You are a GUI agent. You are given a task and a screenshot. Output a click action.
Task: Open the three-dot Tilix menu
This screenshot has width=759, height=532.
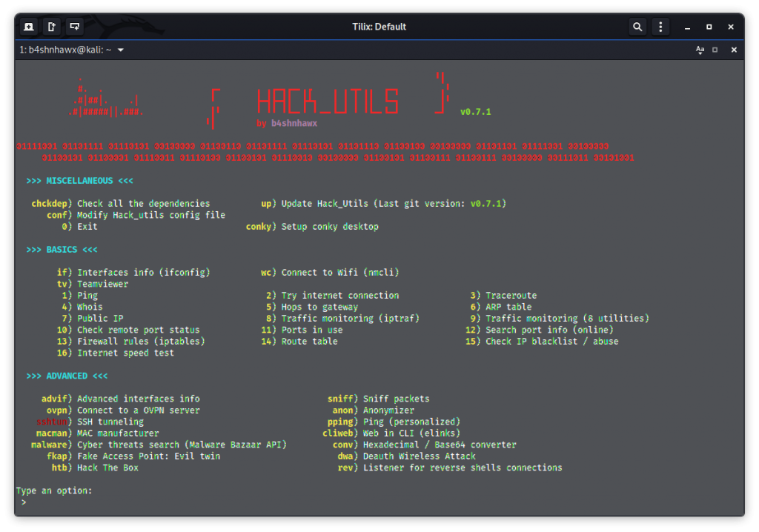pos(660,27)
